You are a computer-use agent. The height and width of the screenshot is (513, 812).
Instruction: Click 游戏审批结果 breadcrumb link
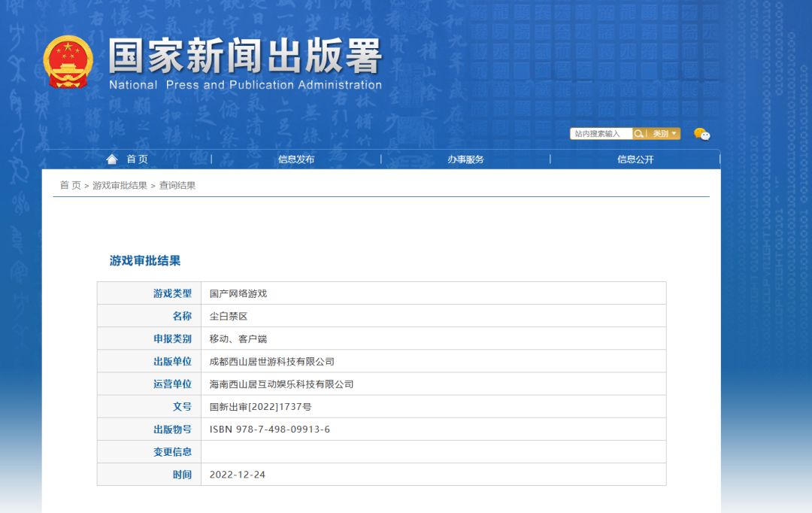[x=120, y=185]
